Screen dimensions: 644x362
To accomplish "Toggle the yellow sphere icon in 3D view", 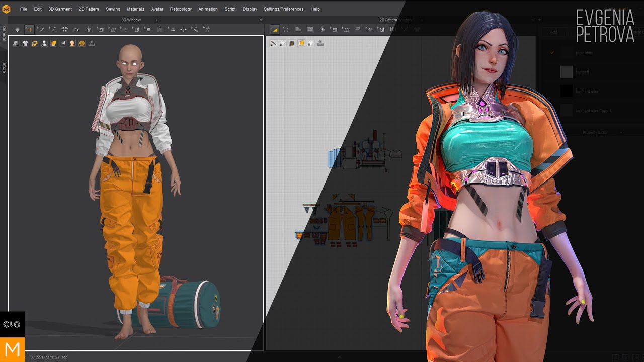I will (82, 44).
